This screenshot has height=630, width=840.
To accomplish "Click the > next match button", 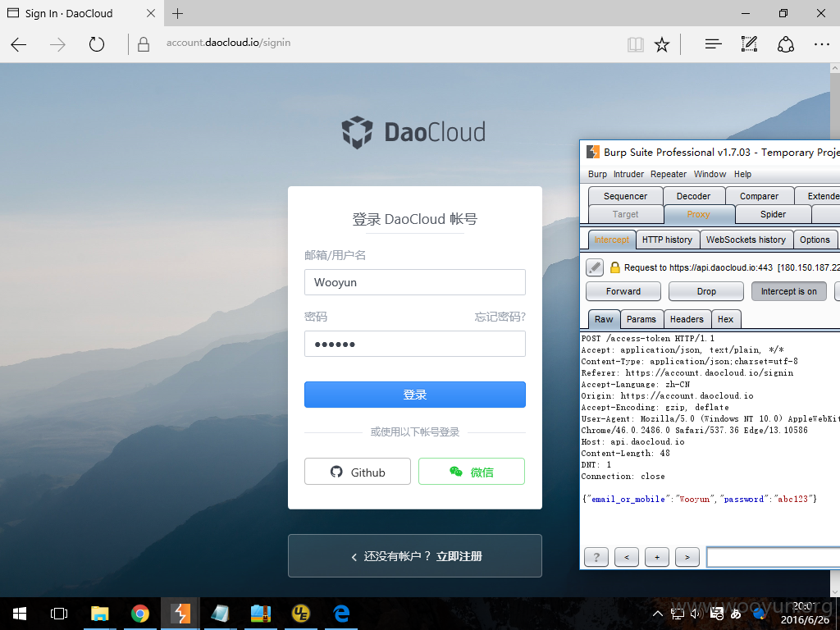I will 687,557.
